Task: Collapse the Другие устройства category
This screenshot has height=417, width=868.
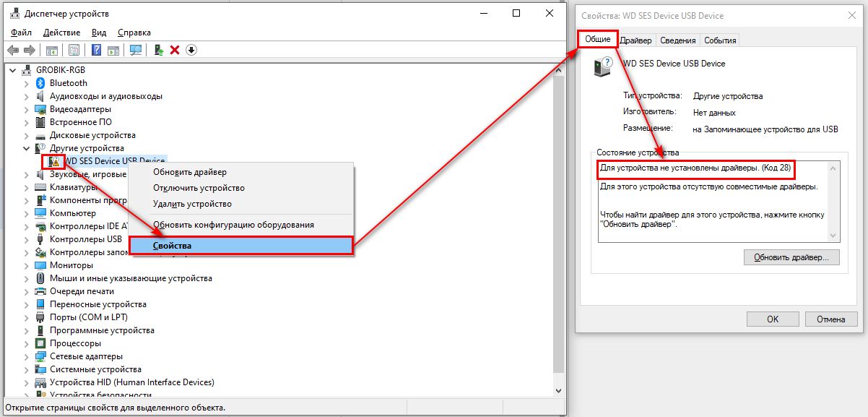Action: pyautogui.click(x=27, y=148)
